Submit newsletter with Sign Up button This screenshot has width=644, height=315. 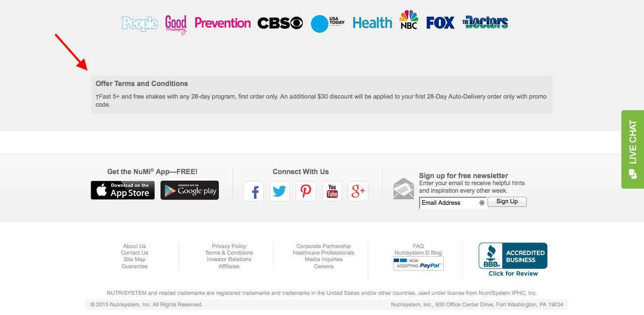pos(507,202)
